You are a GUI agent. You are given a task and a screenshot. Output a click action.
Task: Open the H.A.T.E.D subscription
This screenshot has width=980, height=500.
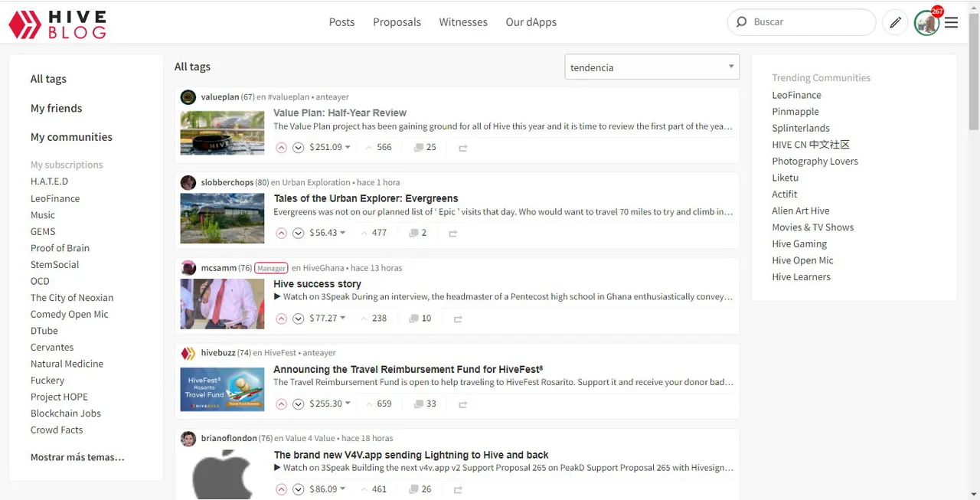[x=49, y=181]
